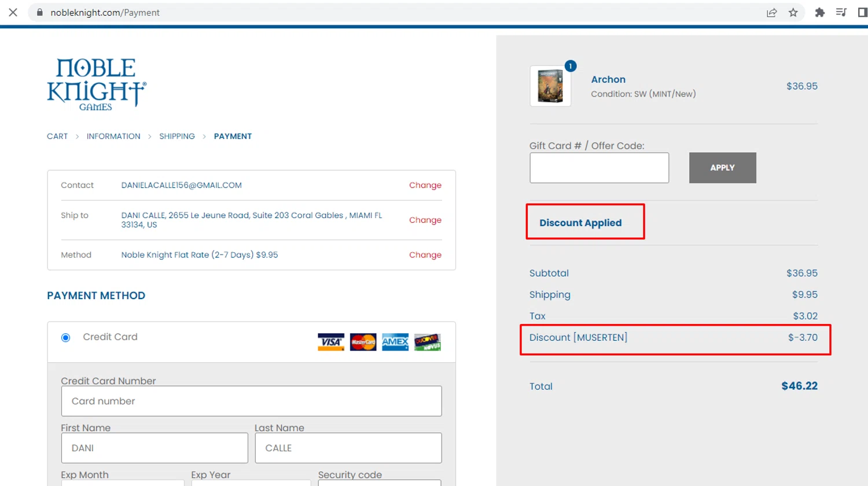
Task: Click the Shipping amount $9.95
Action: click(x=805, y=294)
